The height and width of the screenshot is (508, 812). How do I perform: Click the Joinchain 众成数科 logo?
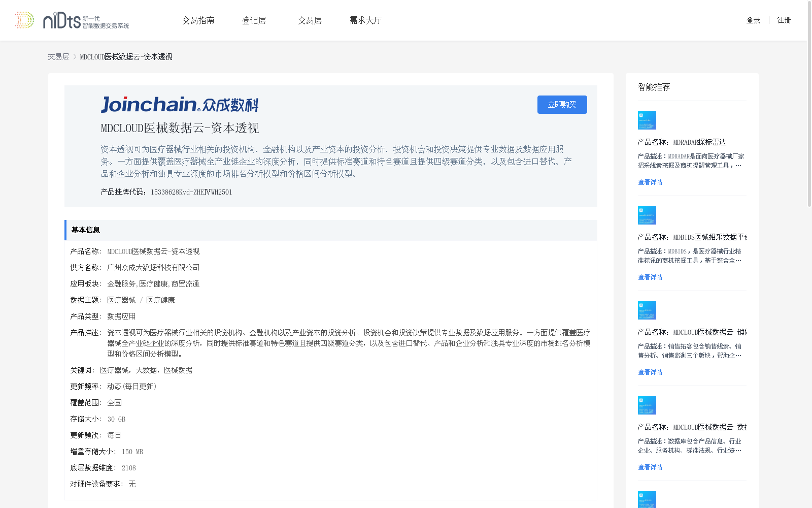point(180,104)
